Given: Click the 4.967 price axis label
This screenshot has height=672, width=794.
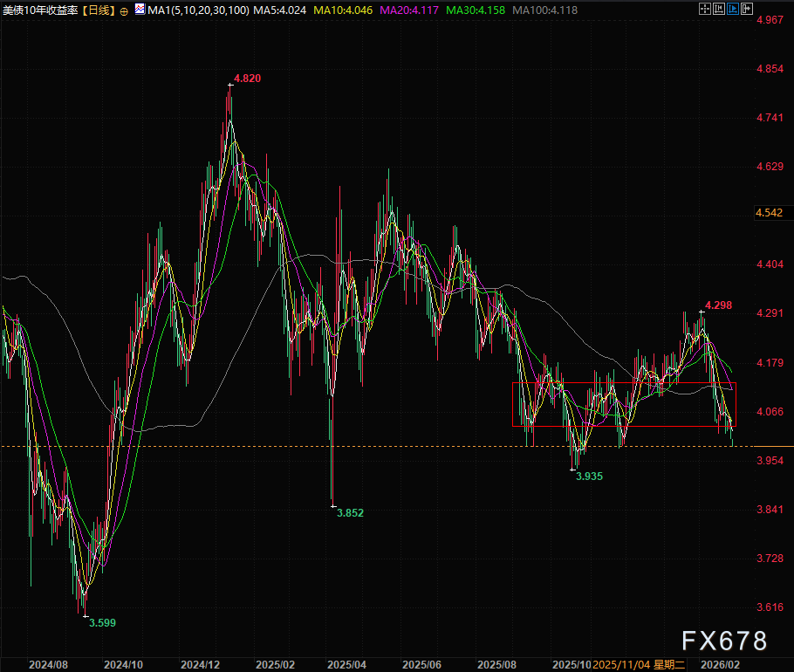Looking at the screenshot, I should coord(770,20).
